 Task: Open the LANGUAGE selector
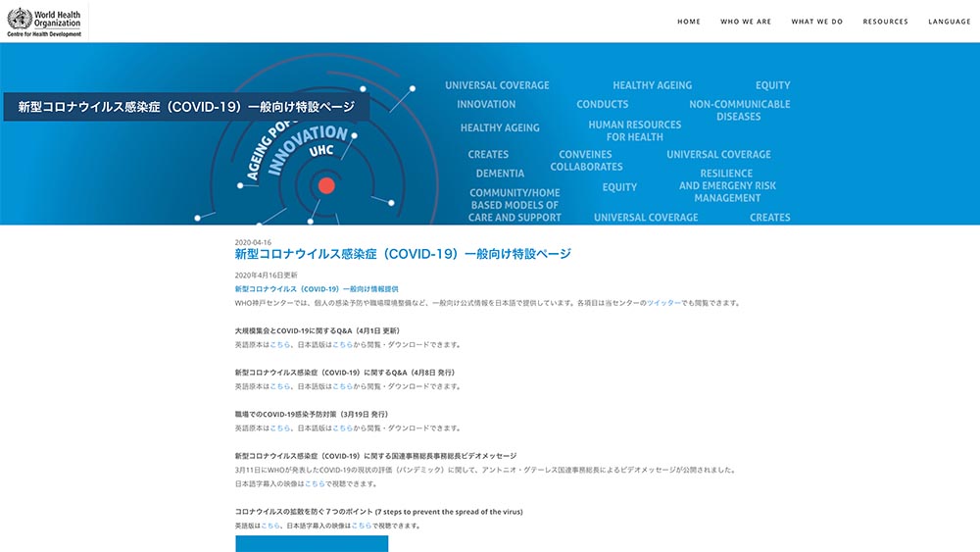pos(949,22)
